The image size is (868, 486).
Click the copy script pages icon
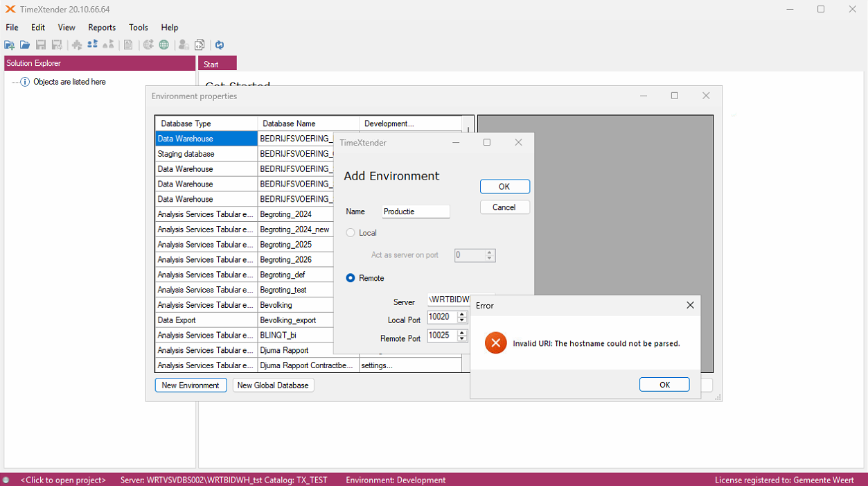click(200, 45)
